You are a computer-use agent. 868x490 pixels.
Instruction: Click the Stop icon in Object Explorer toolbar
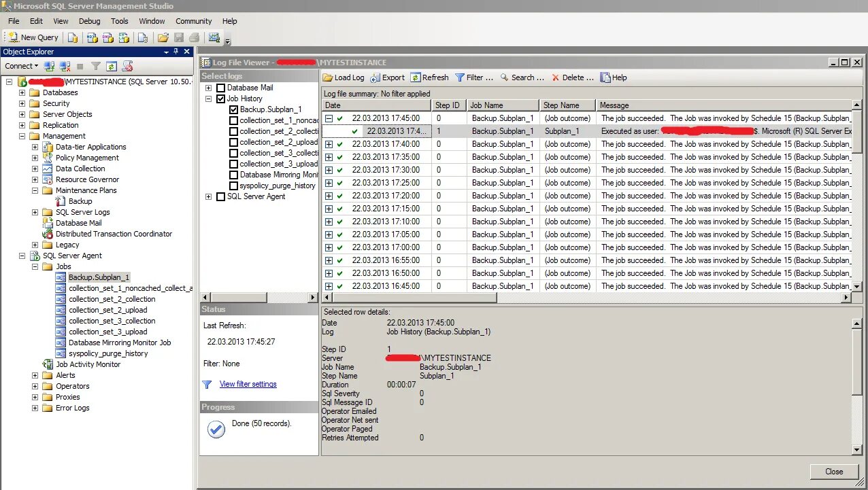tap(80, 66)
